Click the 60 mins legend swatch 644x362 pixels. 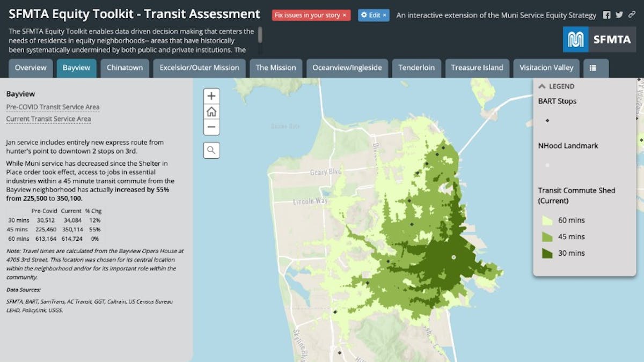pos(547,220)
